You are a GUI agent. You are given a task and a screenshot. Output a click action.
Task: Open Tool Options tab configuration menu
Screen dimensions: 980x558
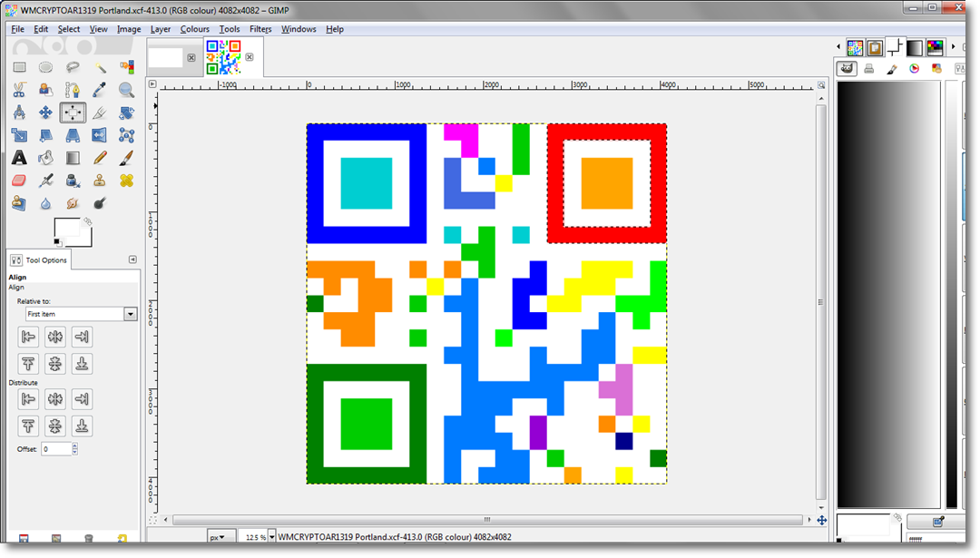(x=132, y=259)
